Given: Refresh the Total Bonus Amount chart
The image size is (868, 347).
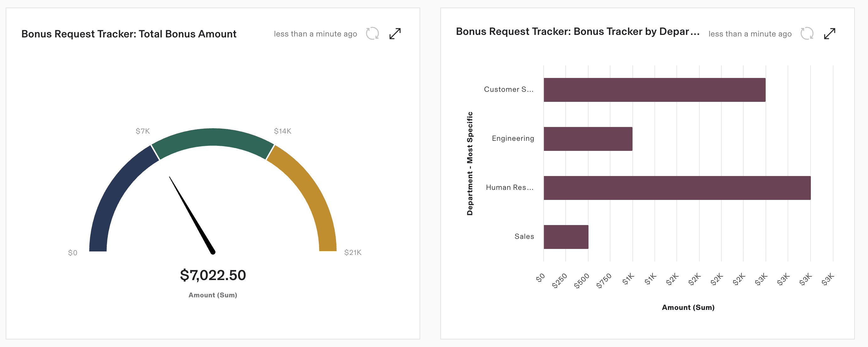Looking at the screenshot, I should pos(372,33).
